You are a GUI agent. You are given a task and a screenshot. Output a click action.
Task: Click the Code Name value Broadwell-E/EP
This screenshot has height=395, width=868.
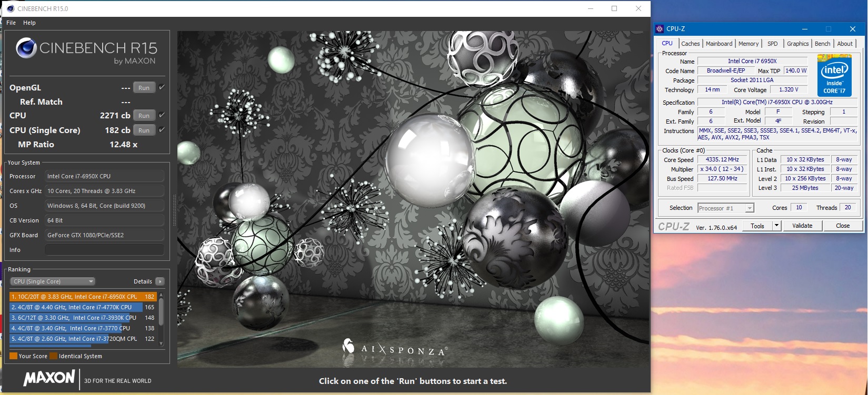point(725,70)
